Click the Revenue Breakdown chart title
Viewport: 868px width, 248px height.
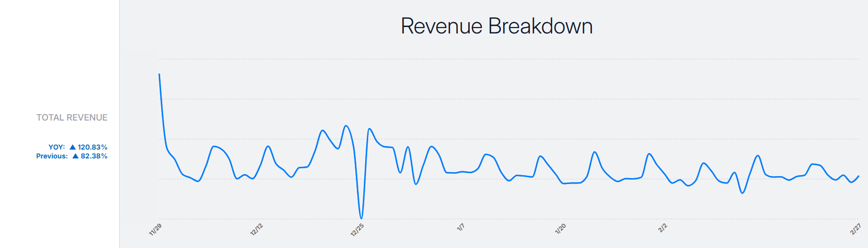coord(496,26)
